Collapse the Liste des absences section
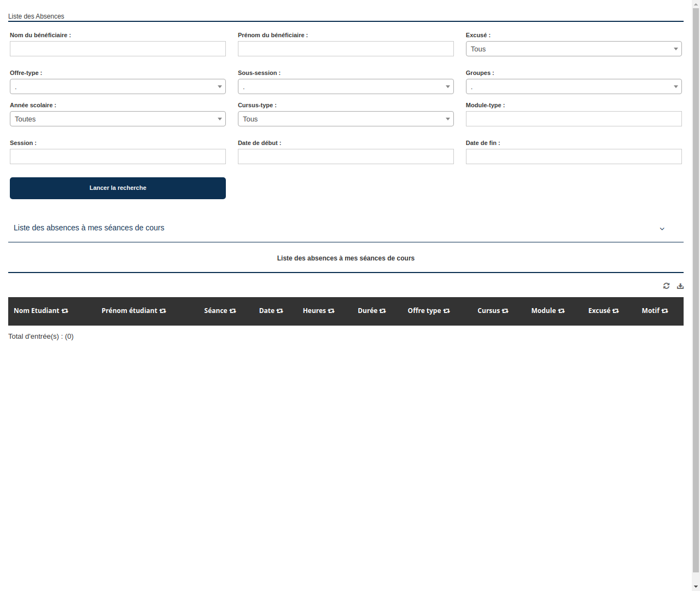The height and width of the screenshot is (591, 700). 662,229
